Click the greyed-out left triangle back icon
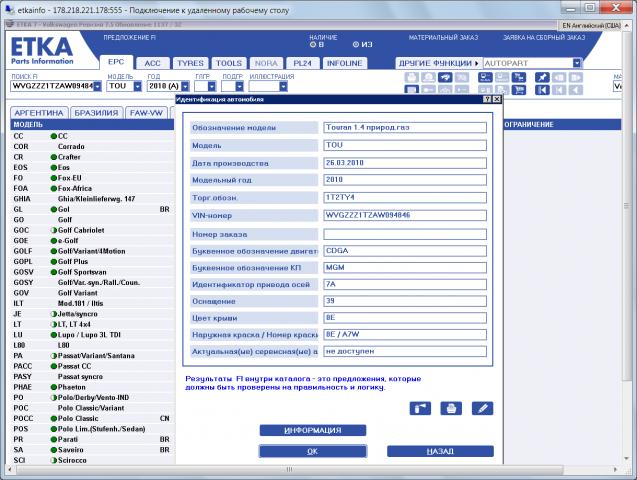 coord(575,90)
